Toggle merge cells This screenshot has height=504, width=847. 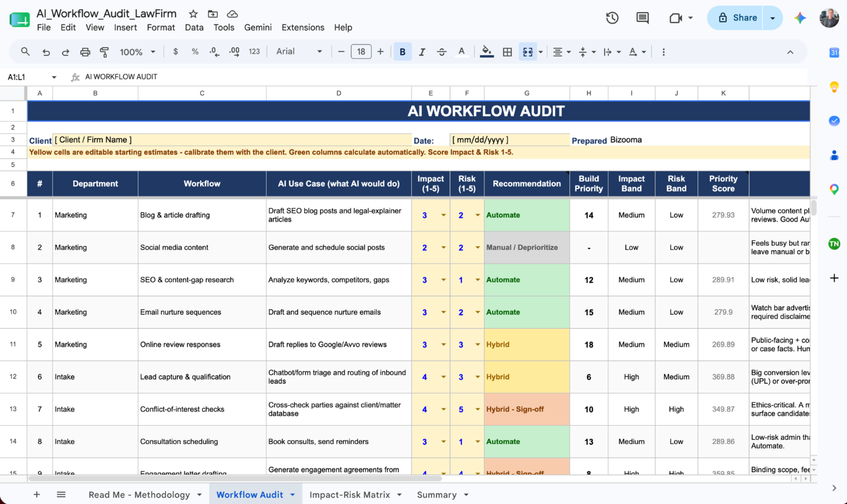pyautogui.click(x=527, y=52)
